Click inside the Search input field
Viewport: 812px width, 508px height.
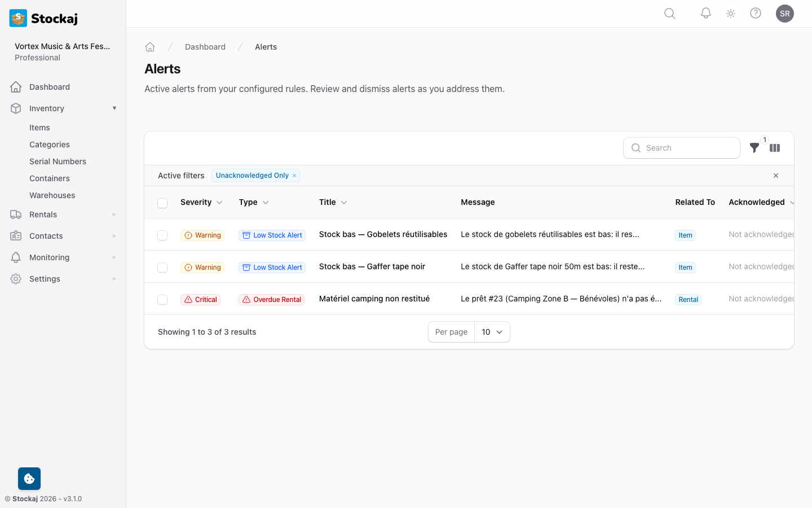682,148
